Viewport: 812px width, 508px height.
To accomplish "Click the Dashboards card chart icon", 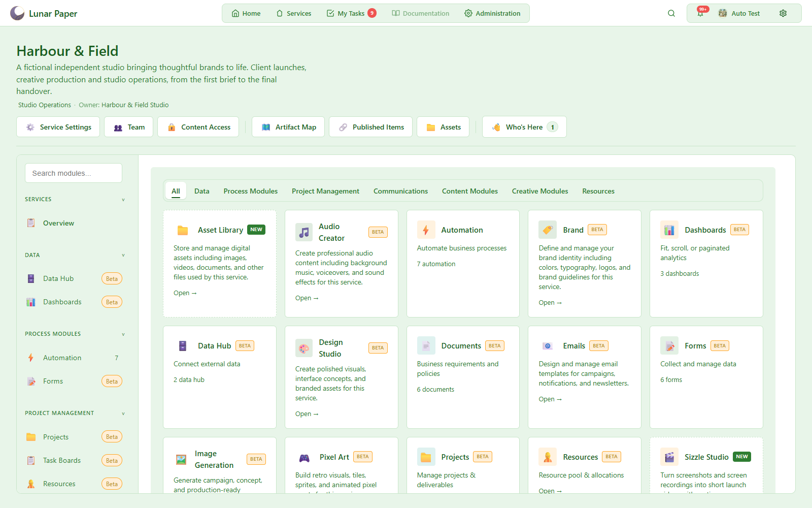I will (669, 230).
